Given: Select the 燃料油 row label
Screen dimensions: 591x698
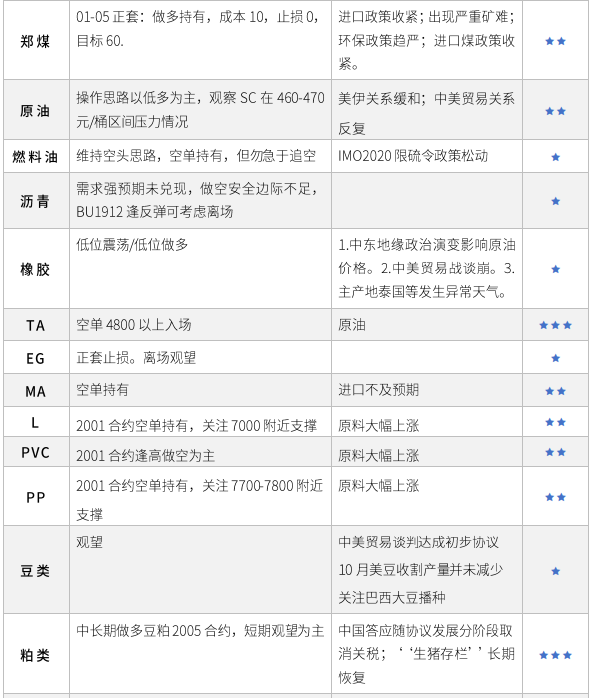Looking at the screenshot, I should [x=35, y=157].
